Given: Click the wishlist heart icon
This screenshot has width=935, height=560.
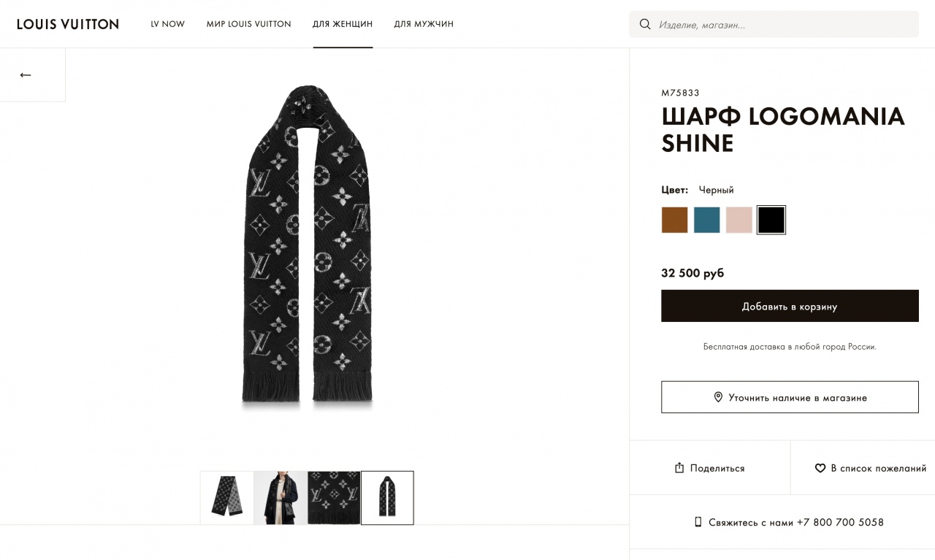Looking at the screenshot, I should click(x=820, y=468).
